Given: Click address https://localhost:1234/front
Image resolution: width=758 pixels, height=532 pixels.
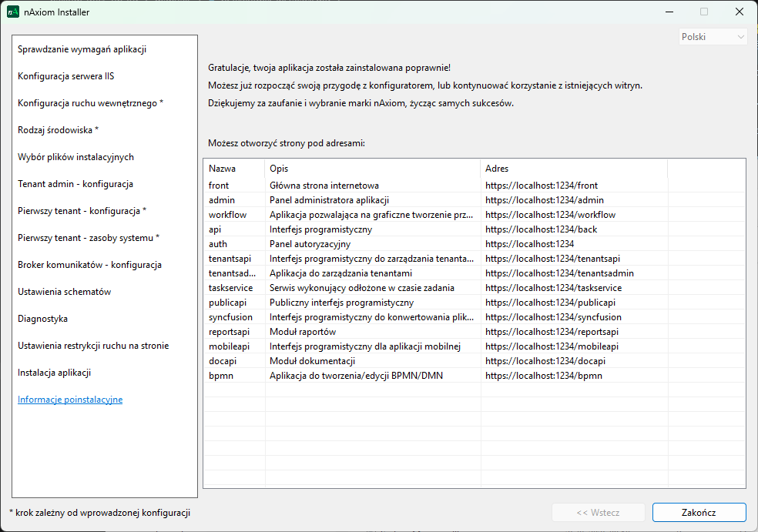Looking at the screenshot, I should pyautogui.click(x=542, y=186).
